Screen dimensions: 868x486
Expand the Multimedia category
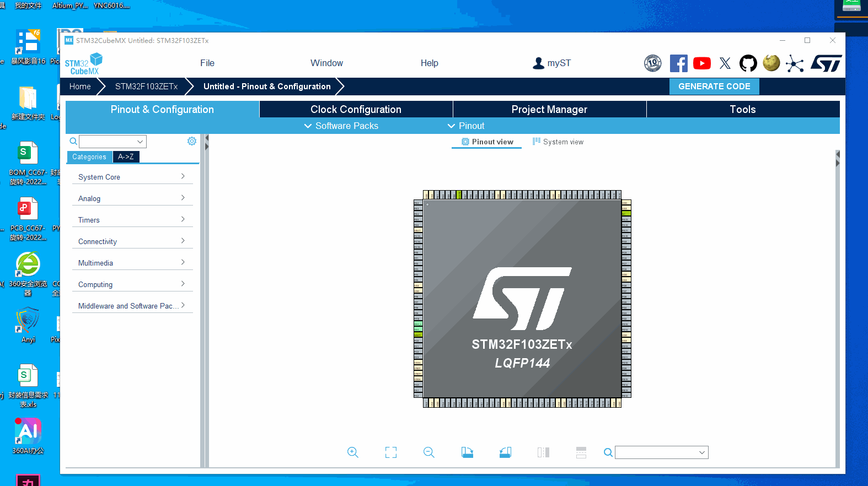[x=132, y=263]
